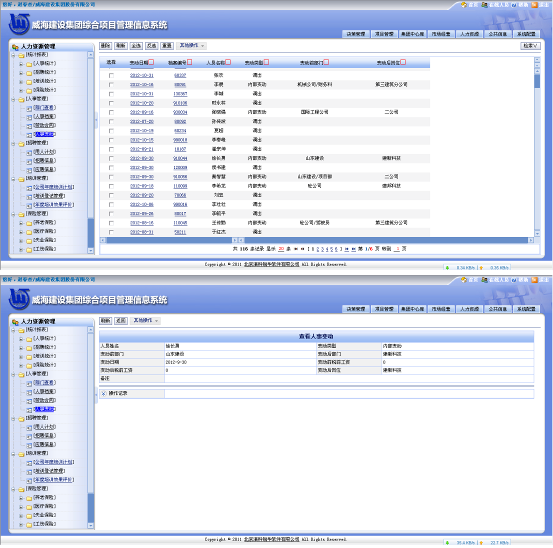The height and width of the screenshot is (548, 553).
Task: Open the 系统配置 tab on the detail page
Action: tap(526, 309)
